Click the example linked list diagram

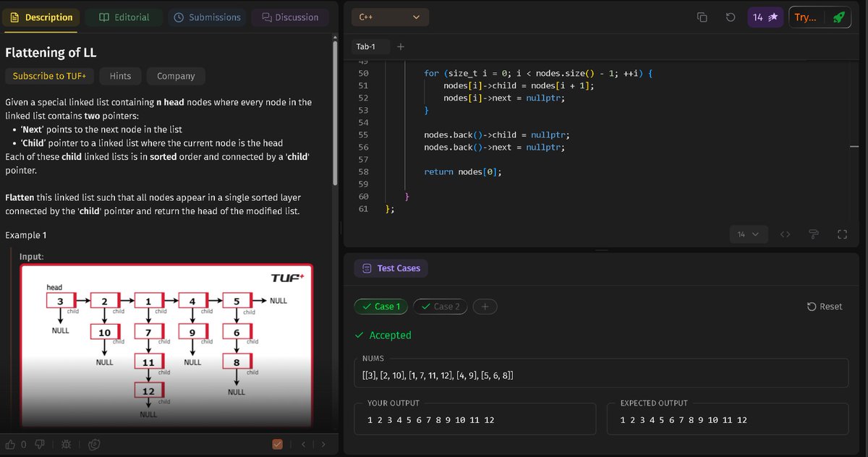click(x=166, y=346)
